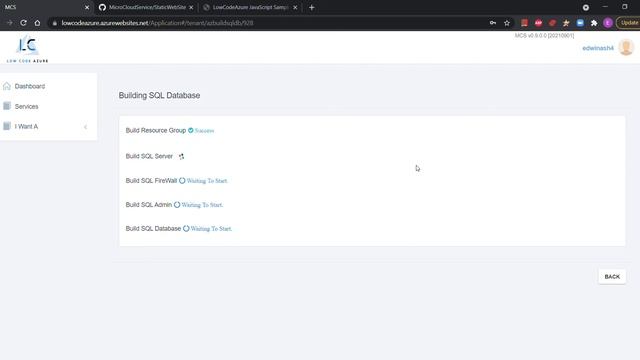Close the MCS browser tab
Screen dimensions: 640x360
[87, 7]
